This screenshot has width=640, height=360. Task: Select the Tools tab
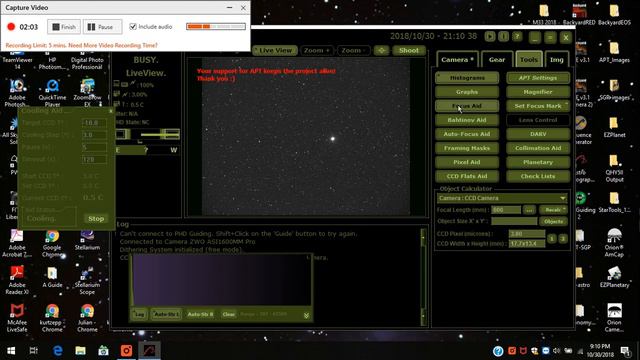pyautogui.click(x=529, y=60)
